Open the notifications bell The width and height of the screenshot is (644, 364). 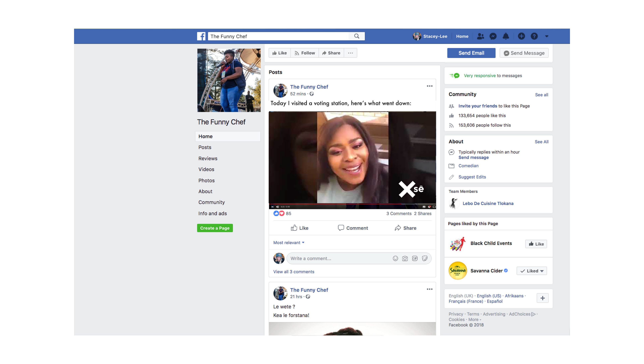coord(506,36)
